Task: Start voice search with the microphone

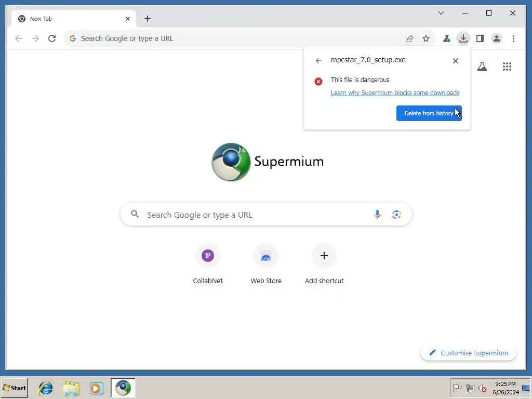Action: tap(377, 214)
